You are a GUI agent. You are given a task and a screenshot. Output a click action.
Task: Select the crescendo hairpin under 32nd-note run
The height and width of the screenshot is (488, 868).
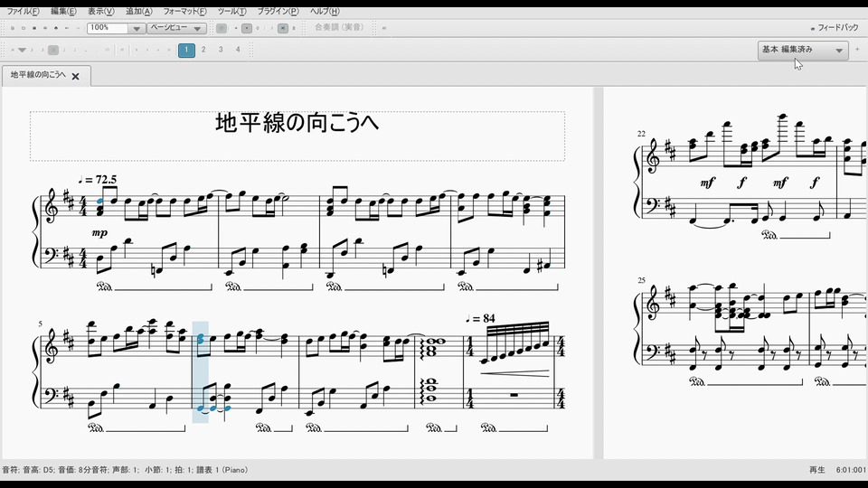coord(514,374)
